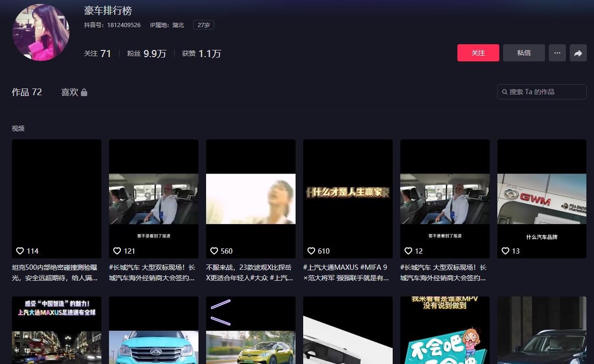
Task: Follow the account with red 关注 button
Action: coord(478,53)
